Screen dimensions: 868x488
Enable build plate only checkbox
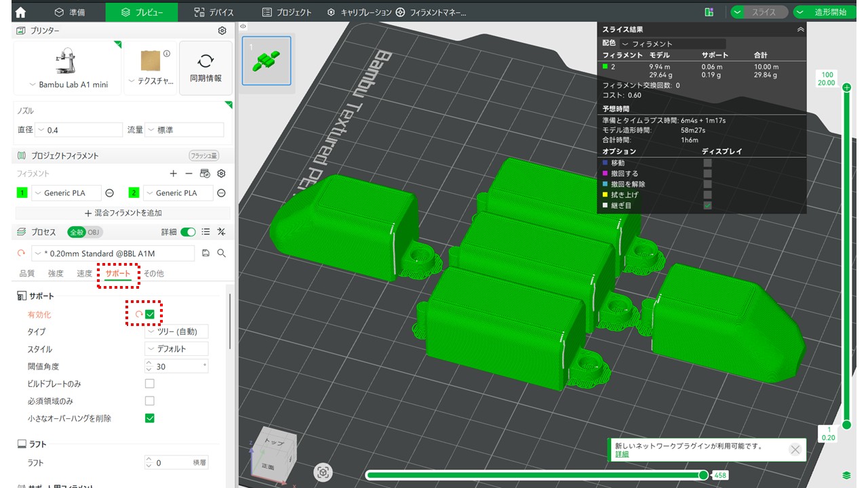tap(150, 384)
